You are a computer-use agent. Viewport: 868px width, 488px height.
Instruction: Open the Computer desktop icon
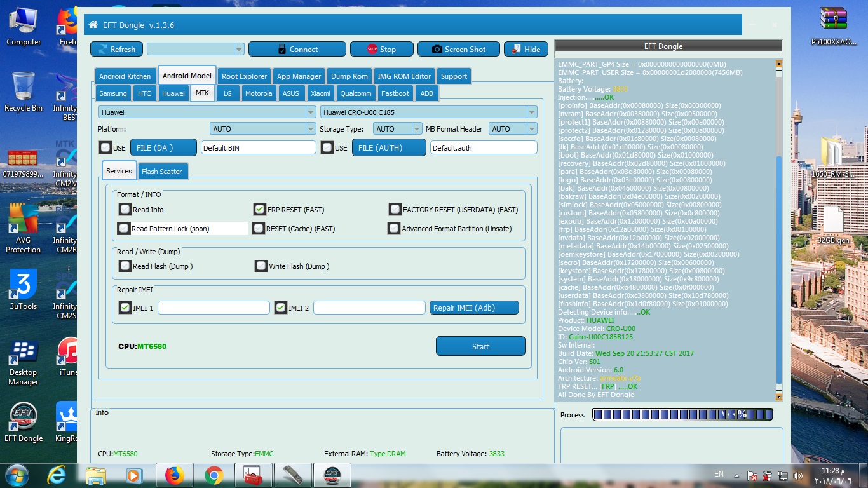point(24,27)
